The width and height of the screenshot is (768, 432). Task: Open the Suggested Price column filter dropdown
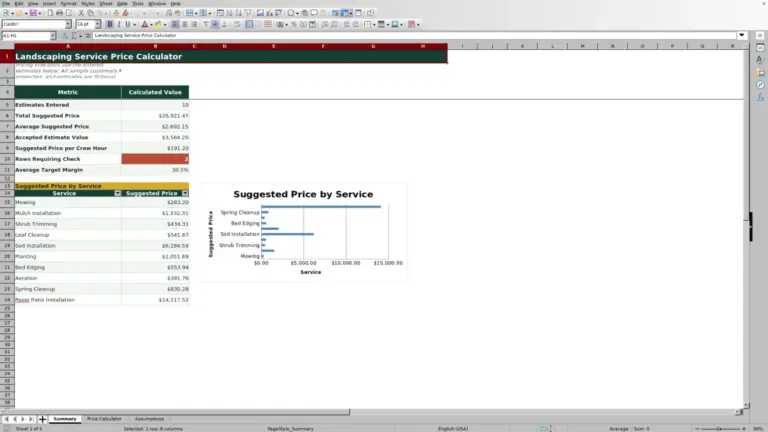(185, 193)
